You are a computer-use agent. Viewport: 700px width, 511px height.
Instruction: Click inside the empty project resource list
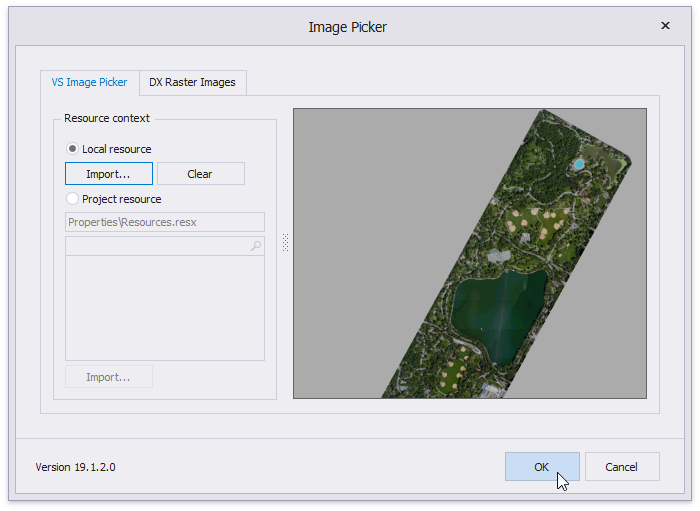164,307
